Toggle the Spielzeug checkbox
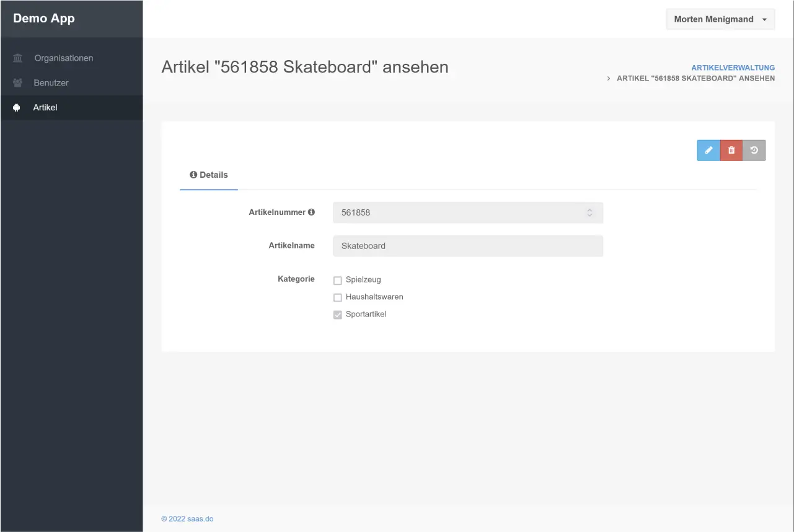The image size is (794, 532). coord(338,281)
